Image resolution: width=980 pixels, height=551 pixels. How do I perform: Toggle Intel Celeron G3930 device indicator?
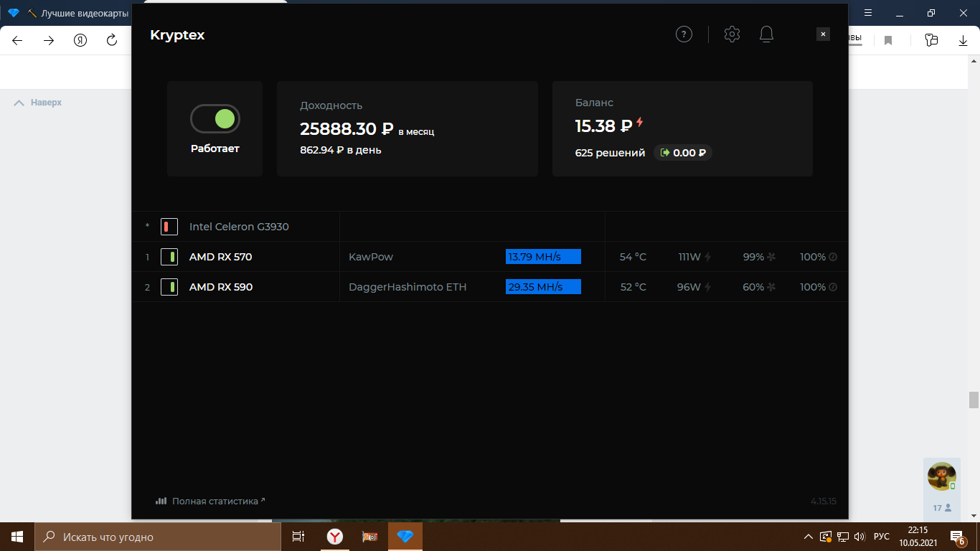(x=169, y=227)
